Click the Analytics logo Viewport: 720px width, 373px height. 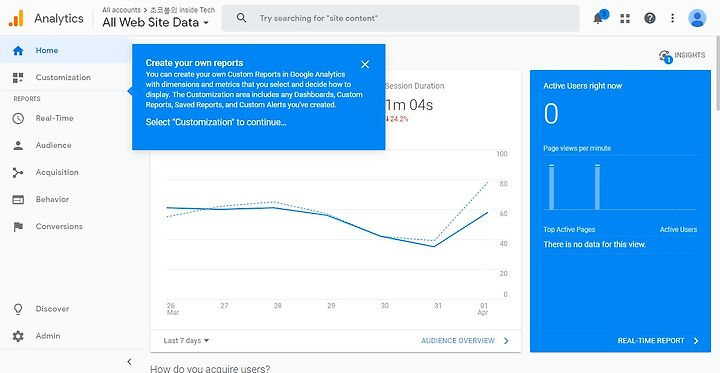[17, 18]
